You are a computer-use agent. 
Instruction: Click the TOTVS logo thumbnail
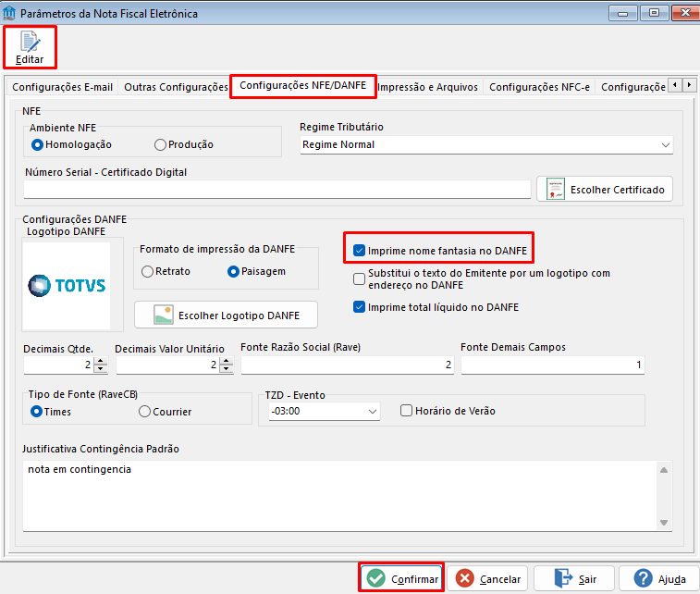coord(67,286)
